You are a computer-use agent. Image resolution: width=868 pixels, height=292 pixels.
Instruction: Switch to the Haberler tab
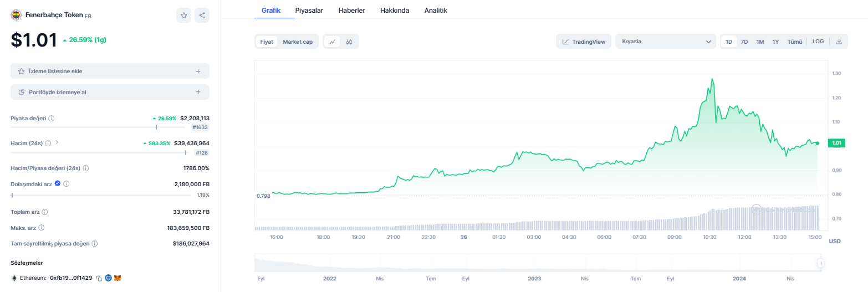tap(351, 11)
